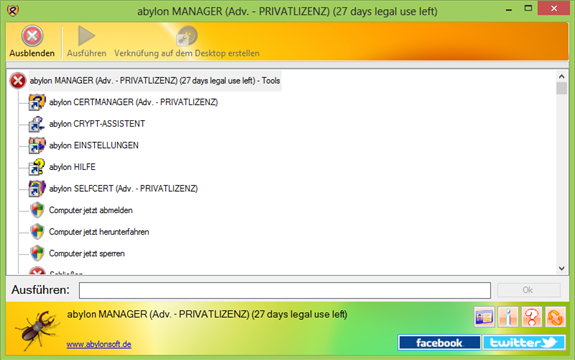Select Computer jetzt sperren entry
Viewport: 575px width, 360px height.
87,254
